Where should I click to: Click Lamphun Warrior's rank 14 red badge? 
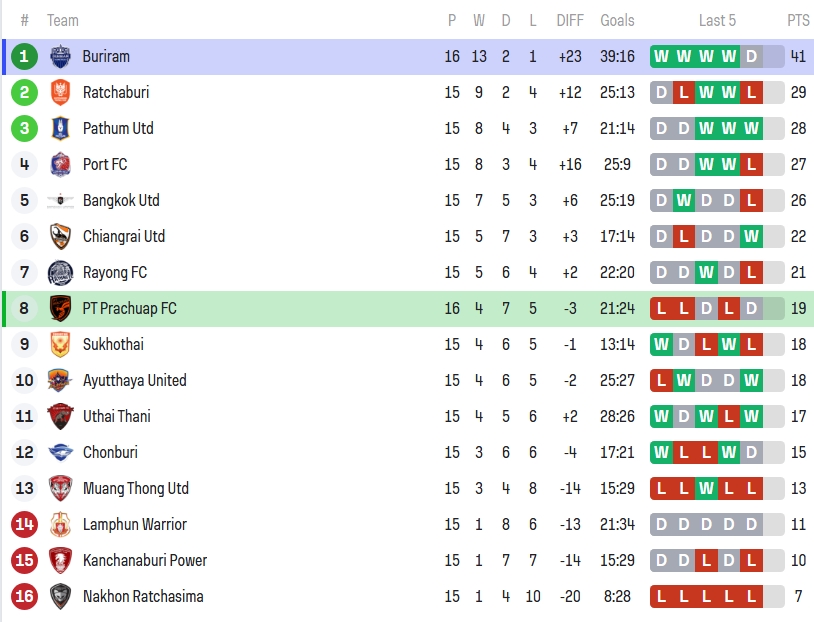(x=25, y=525)
